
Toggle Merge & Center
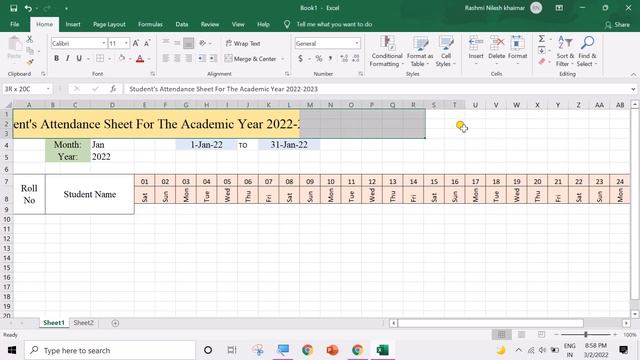click(x=251, y=59)
